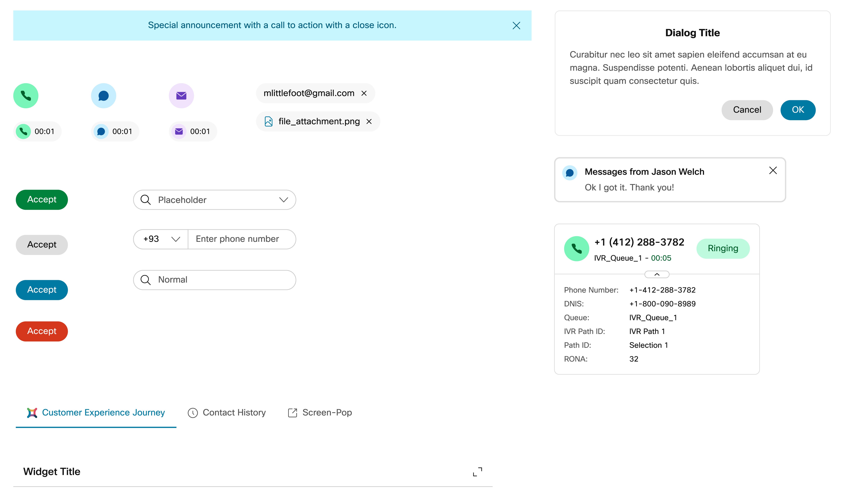This screenshot has width=853, height=504.
Task: Remove mlittlefoot@gmail.com email chip
Action: tap(364, 93)
